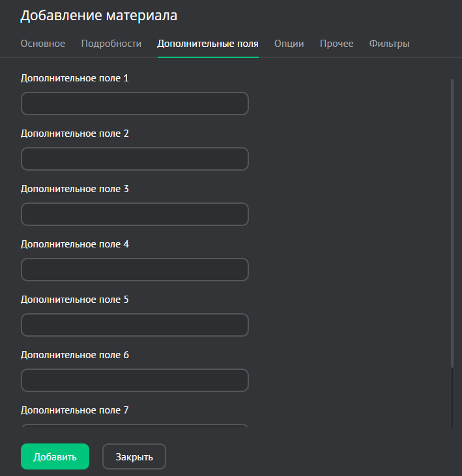Click the vertical scrollbar of the form
The image size is (462, 476).
click(x=452, y=221)
